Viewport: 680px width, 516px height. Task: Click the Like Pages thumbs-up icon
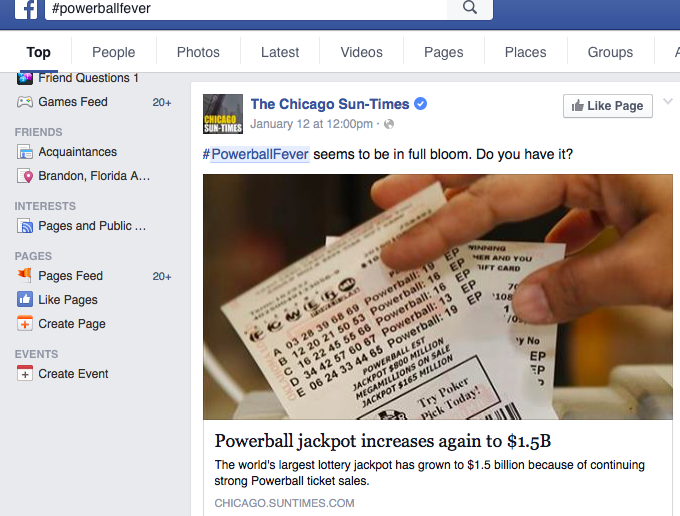tap(25, 300)
